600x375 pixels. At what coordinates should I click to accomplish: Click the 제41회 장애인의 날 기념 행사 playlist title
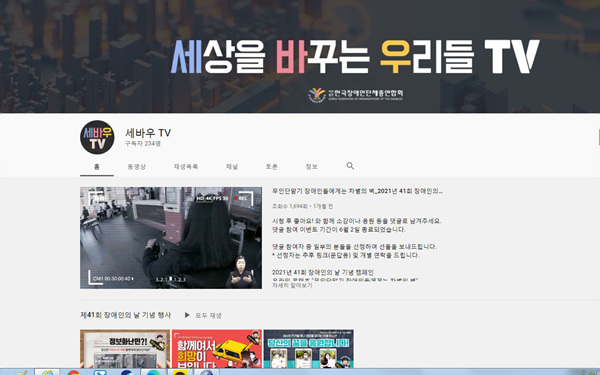point(126,315)
